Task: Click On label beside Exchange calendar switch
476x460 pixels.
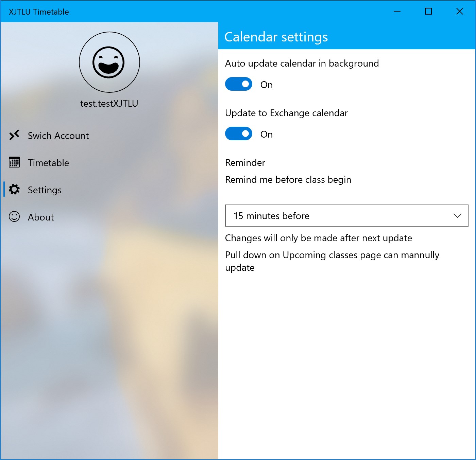Action: [x=267, y=134]
